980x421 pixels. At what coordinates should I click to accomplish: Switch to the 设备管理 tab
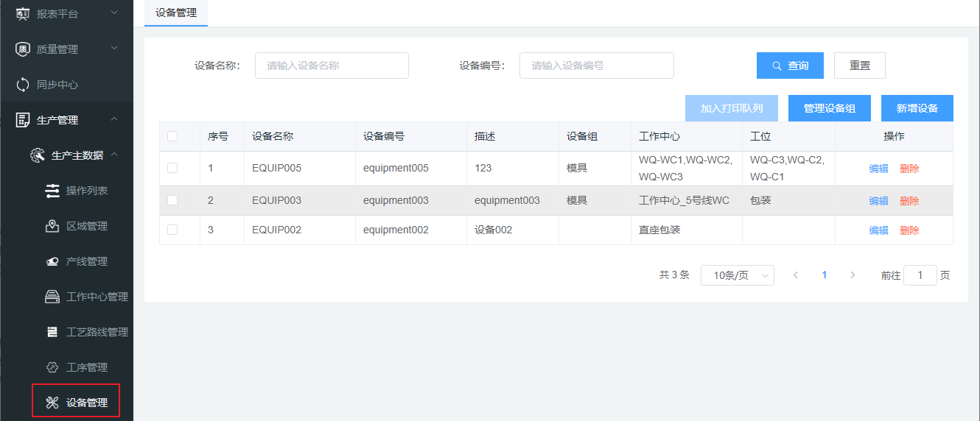(176, 13)
